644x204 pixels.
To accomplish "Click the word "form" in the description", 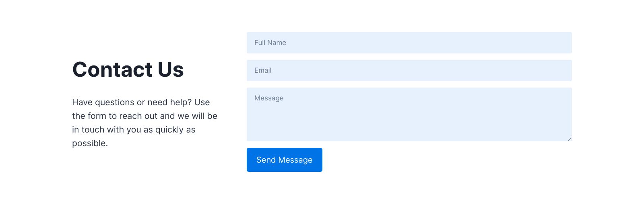I will click(97, 116).
